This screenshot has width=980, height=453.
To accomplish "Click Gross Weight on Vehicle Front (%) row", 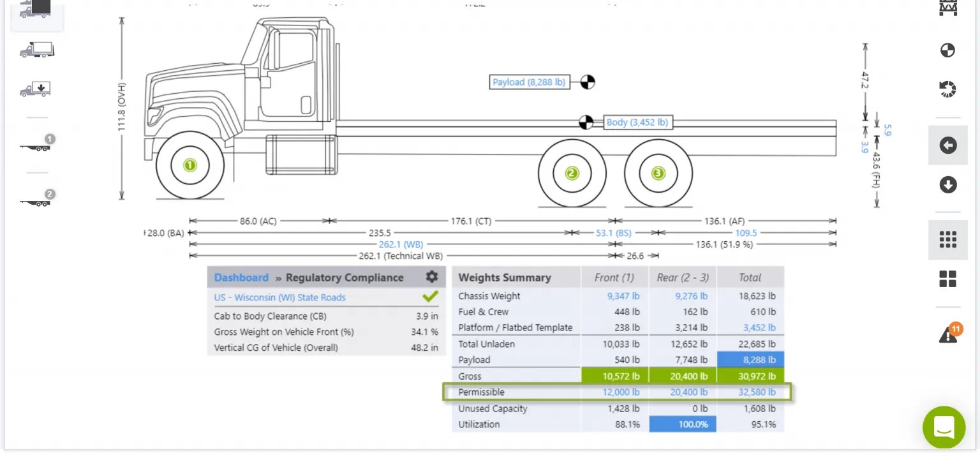I will pos(326,332).
